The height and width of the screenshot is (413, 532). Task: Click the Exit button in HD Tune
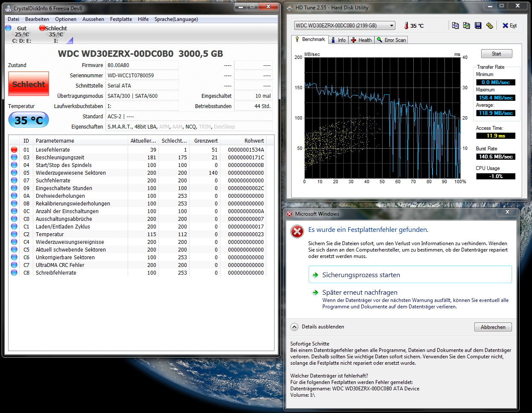coord(509,26)
